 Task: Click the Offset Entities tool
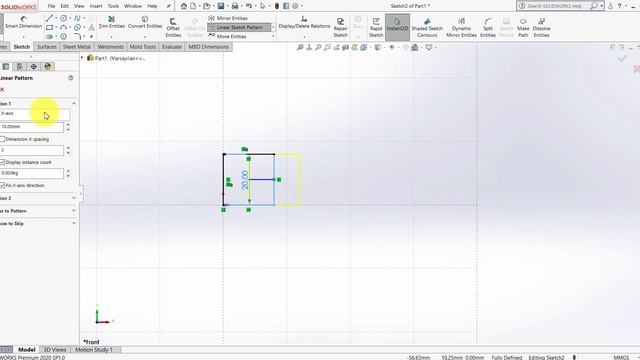pos(173,27)
